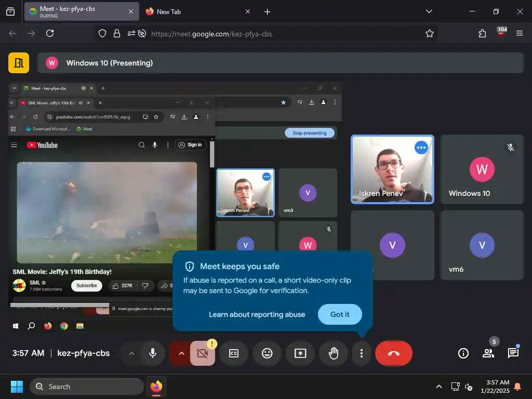
Task: Click SML channel avatar in presentation
Action: (19, 285)
